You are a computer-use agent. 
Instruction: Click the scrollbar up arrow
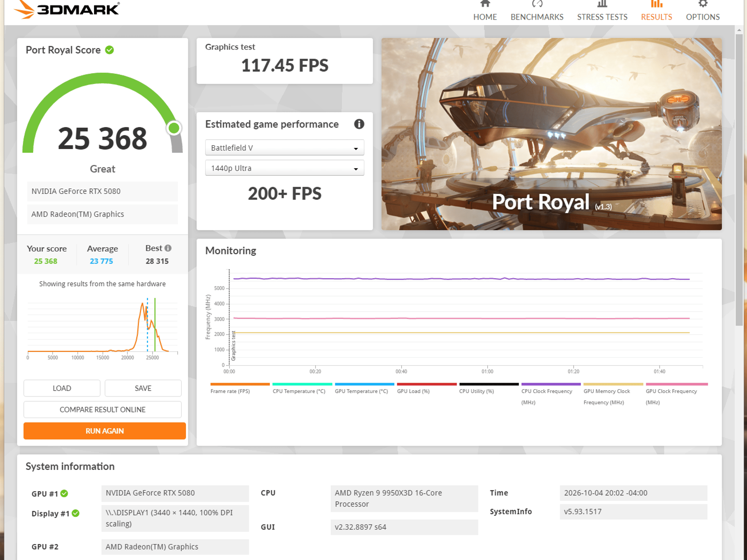click(739, 30)
